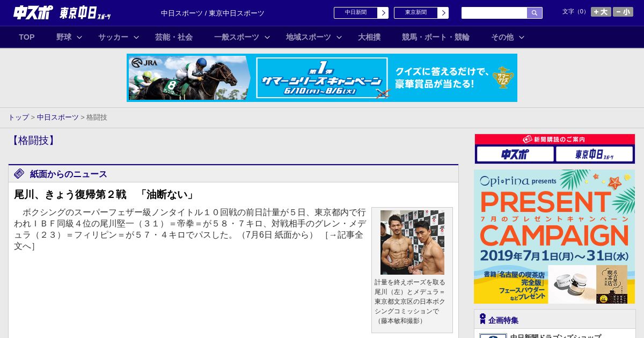Click the 中日スポーツ / 東京中日スポーツ header text
Viewport: 644px width, 338px height.
pos(213,13)
